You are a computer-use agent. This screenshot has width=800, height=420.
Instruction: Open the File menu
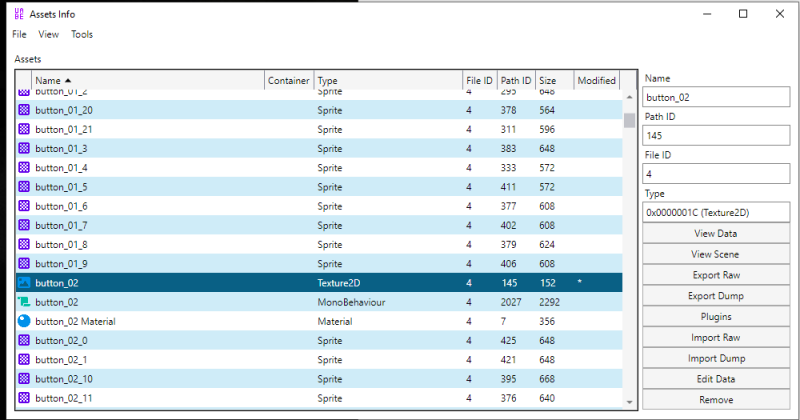pos(19,34)
